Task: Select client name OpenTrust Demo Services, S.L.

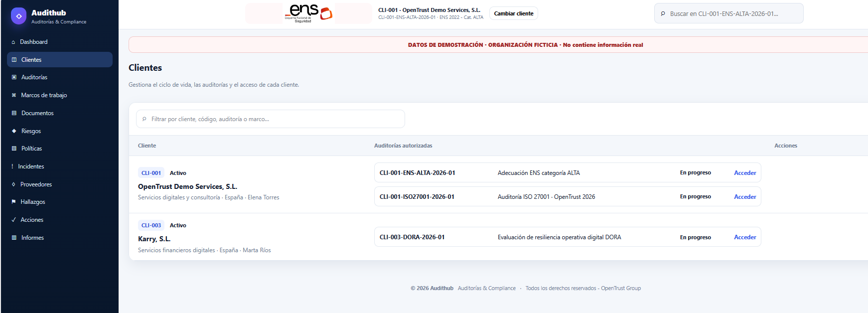Action: tap(187, 186)
